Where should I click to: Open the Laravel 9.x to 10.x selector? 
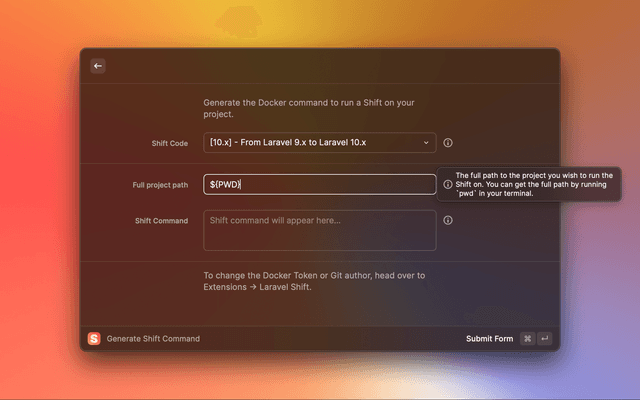(x=310, y=143)
